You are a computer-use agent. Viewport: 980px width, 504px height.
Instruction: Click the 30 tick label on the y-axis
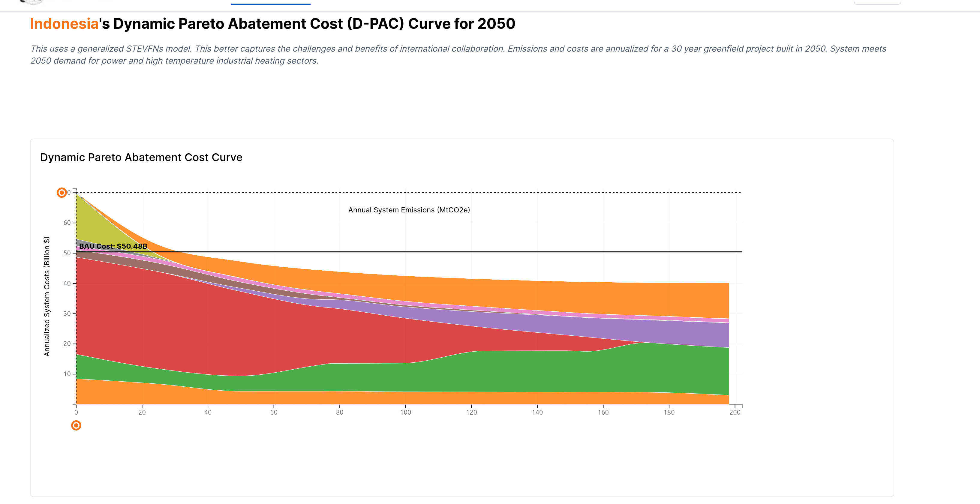tap(67, 313)
